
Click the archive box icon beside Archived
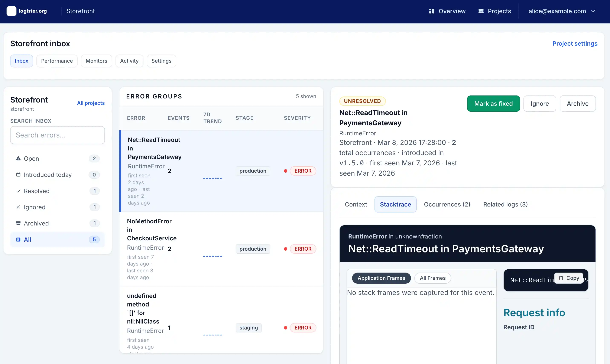[x=18, y=223]
